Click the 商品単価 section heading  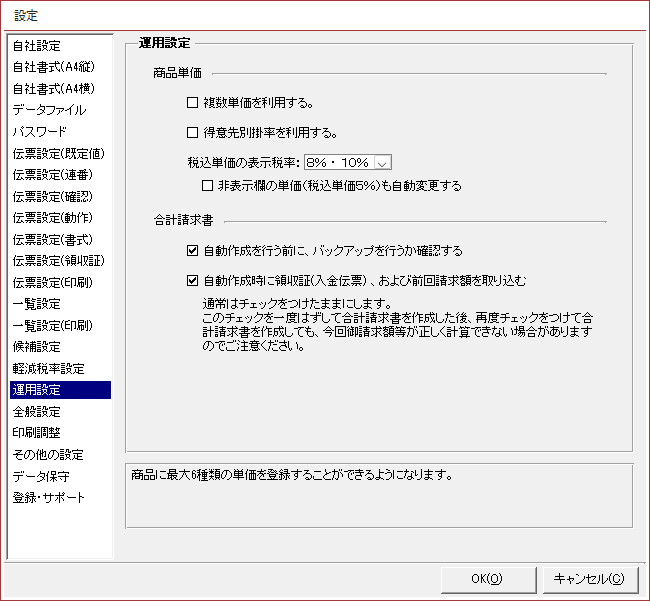177,73
